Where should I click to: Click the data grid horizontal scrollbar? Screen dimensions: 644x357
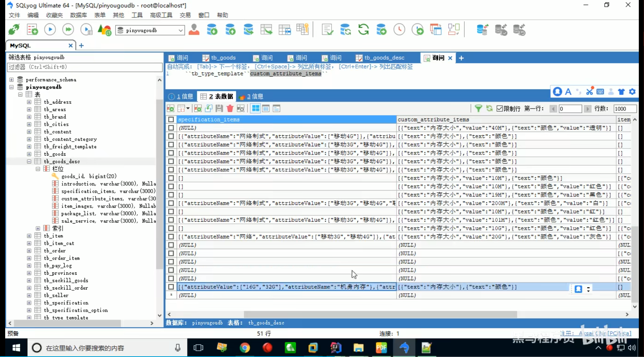click(x=380, y=314)
